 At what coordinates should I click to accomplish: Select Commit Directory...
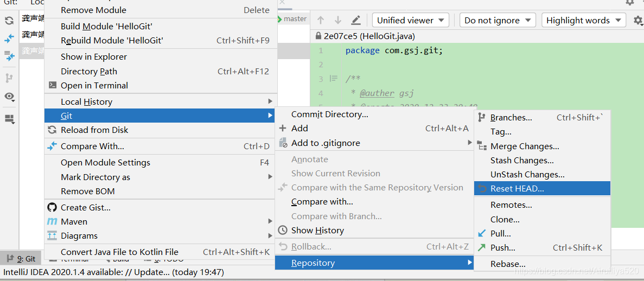pos(374,114)
